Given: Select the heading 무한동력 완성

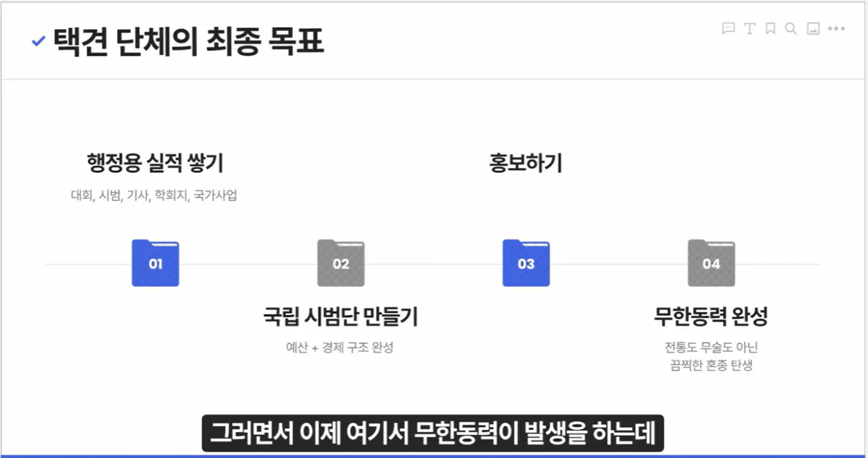Looking at the screenshot, I should [x=711, y=316].
